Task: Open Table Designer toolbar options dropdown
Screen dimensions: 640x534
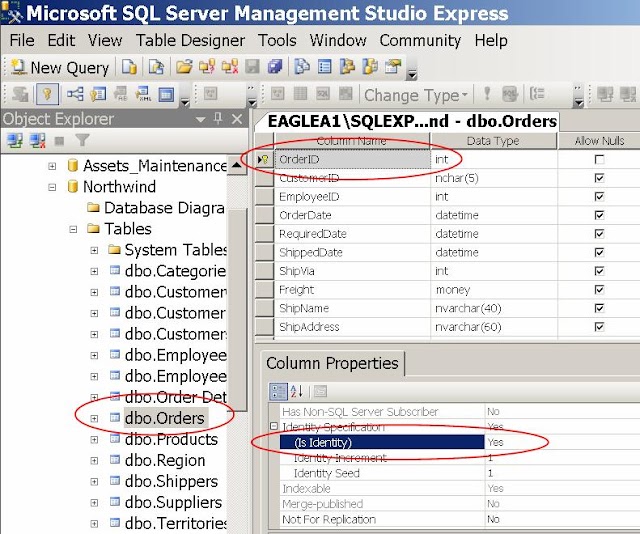Action: 185,102
